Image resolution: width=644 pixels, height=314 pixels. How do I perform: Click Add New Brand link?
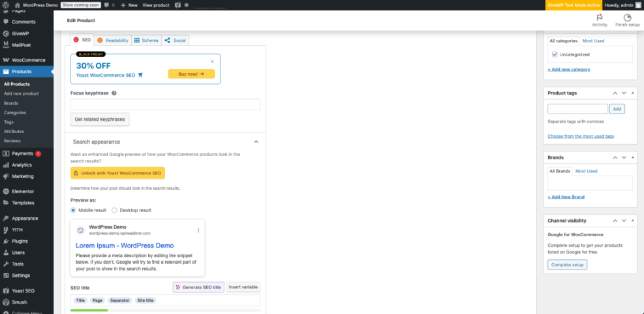566,197
